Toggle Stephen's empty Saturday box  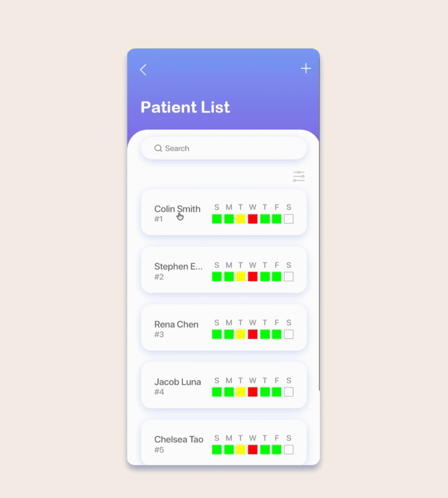[x=289, y=276]
